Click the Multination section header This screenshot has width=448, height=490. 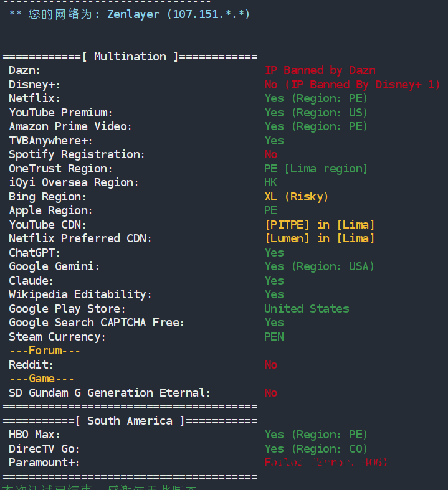coord(130,57)
